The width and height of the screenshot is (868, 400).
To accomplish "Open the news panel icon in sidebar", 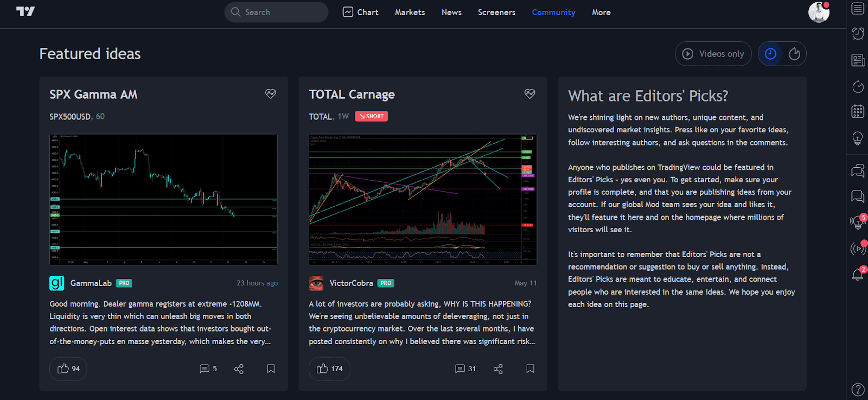I will tap(858, 60).
